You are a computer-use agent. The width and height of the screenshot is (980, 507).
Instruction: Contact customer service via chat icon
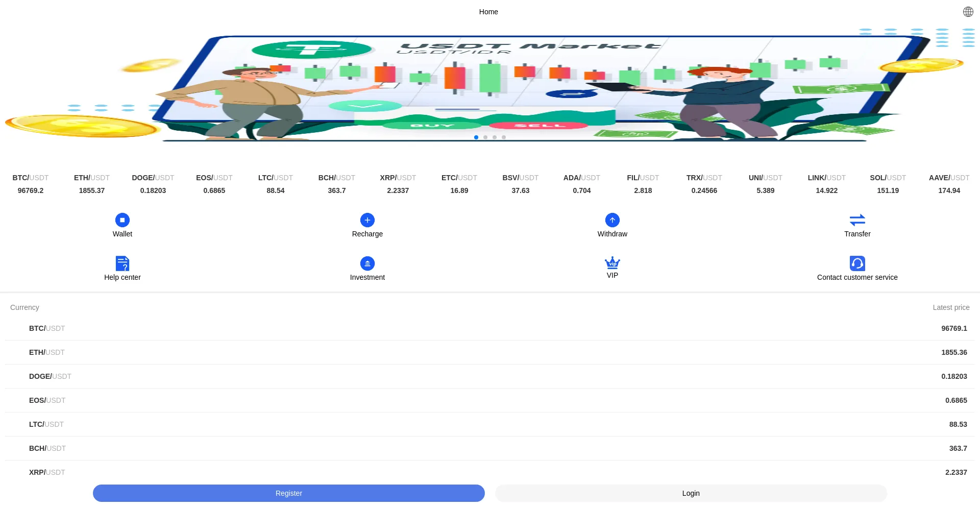(x=857, y=268)
